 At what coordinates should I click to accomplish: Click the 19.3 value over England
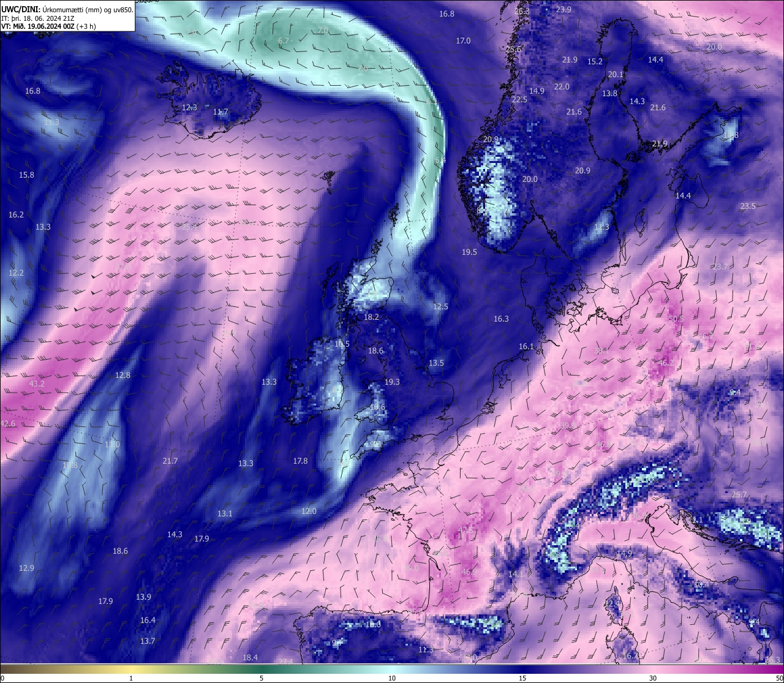pos(392,382)
